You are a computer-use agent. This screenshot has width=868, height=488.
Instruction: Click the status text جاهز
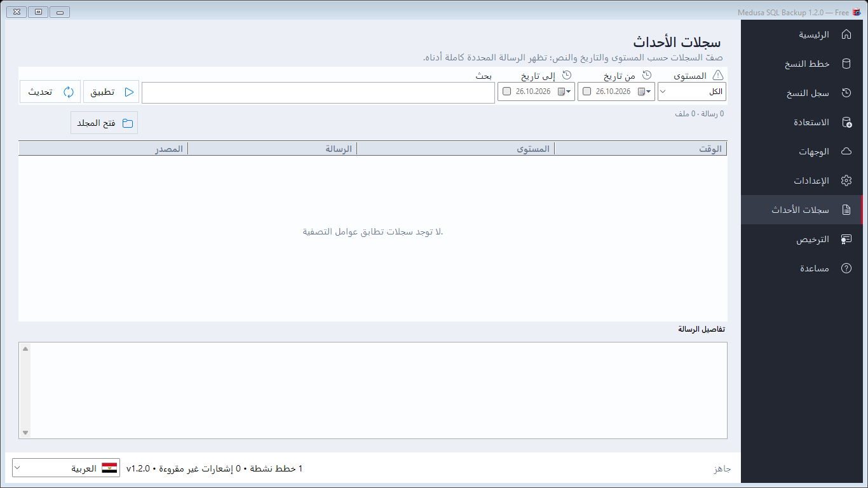pos(722,469)
